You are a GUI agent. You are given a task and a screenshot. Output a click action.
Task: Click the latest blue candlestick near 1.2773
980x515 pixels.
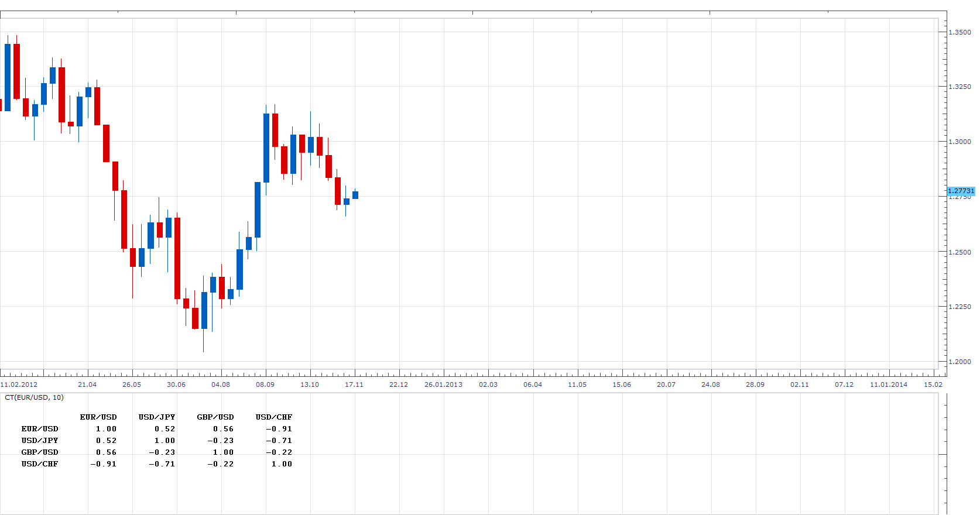[355, 195]
